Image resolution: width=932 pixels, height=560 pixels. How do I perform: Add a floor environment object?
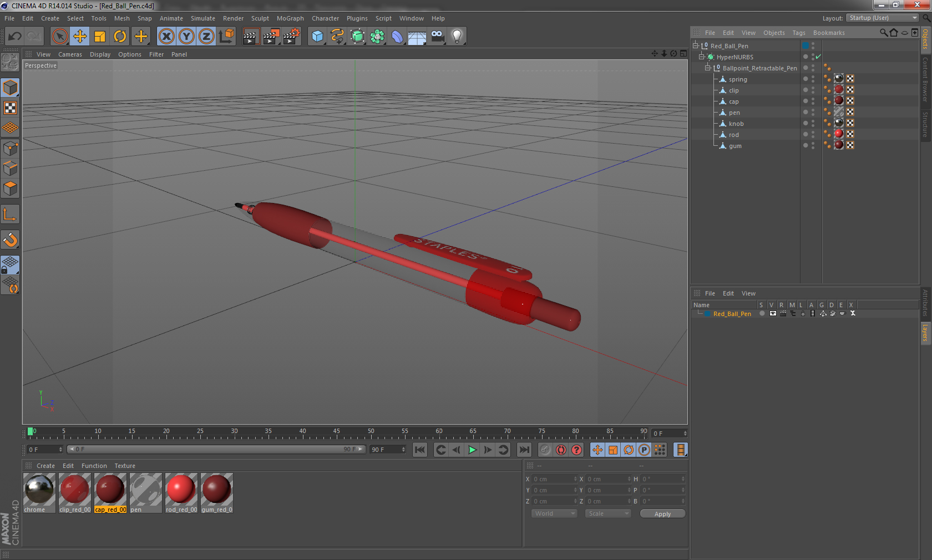tap(417, 37)
